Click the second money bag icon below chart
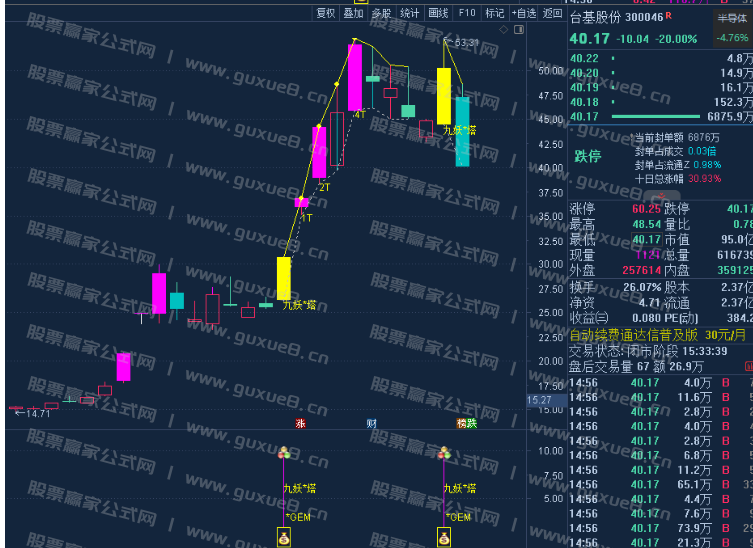This screenshot has width=753, height=548. click(x=444, y=537)
